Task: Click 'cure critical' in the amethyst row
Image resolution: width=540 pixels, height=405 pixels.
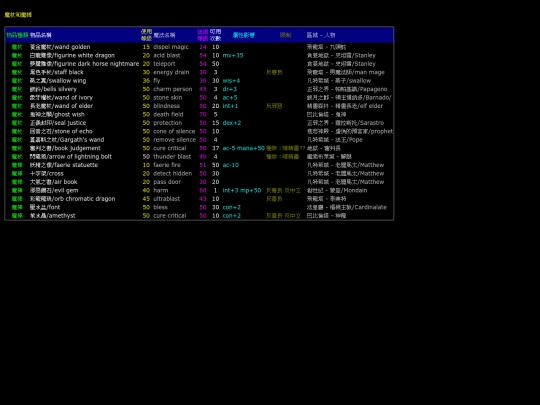Action: click(x=169, y=216)
